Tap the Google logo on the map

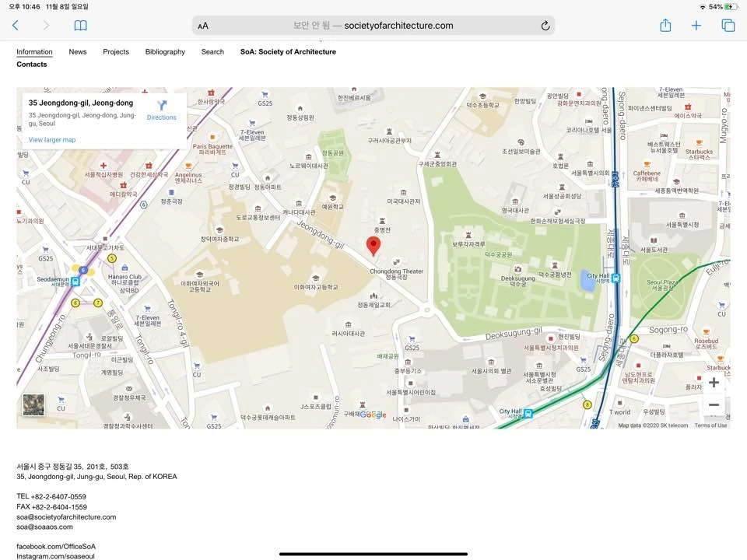(373, 415)
